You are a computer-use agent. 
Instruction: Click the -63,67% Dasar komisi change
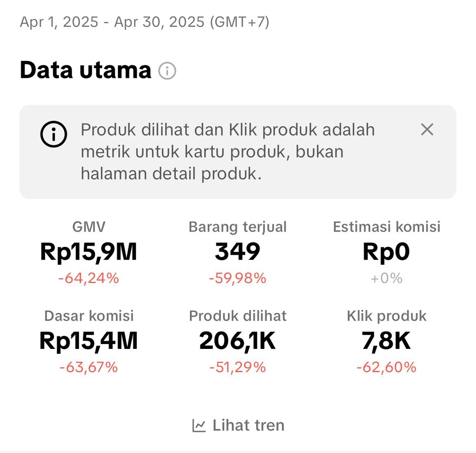click(88, 367)
